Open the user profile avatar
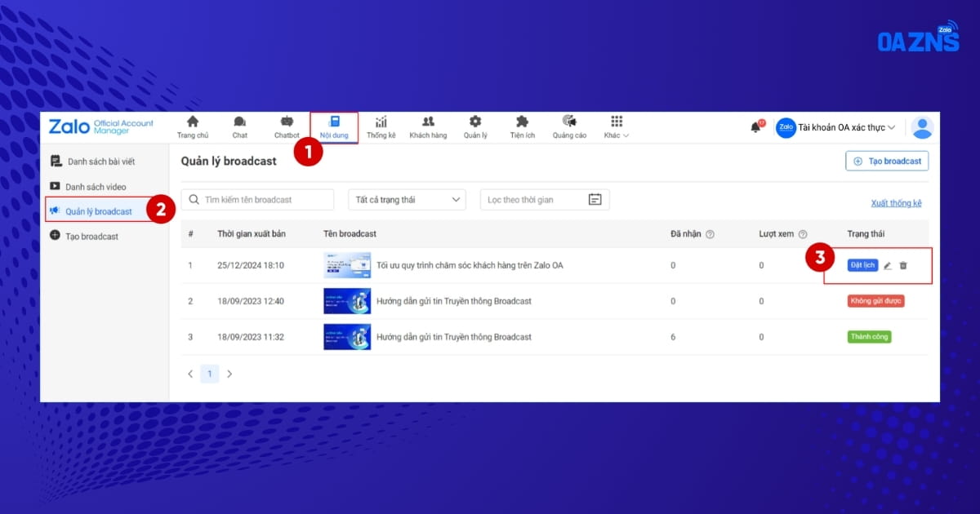The image size is (980, 514). [x=922, y=127]
